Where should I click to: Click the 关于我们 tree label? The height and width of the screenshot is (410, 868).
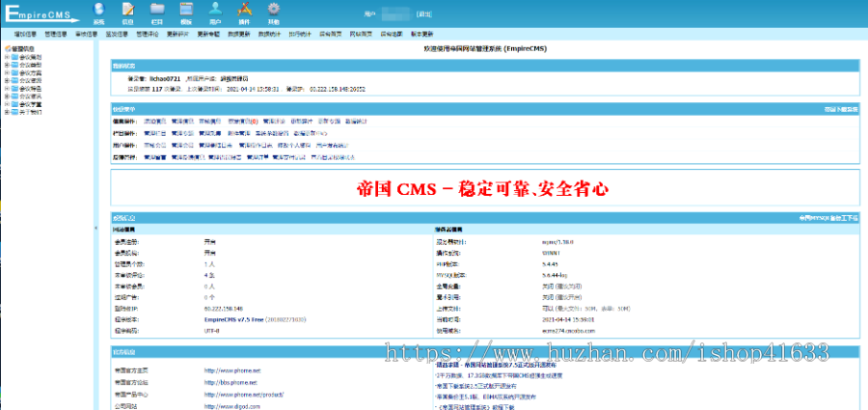30,111
